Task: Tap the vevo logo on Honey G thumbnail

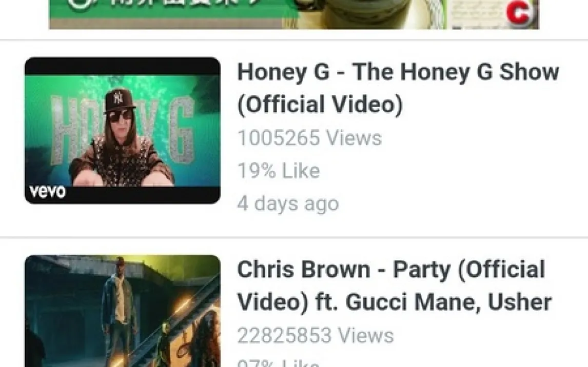Action: coord(48,192)
